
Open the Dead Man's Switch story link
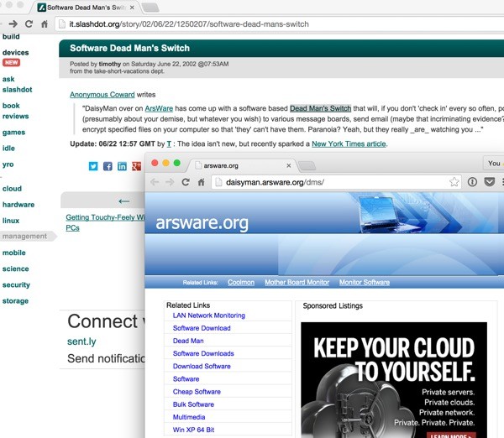point(321,108)
